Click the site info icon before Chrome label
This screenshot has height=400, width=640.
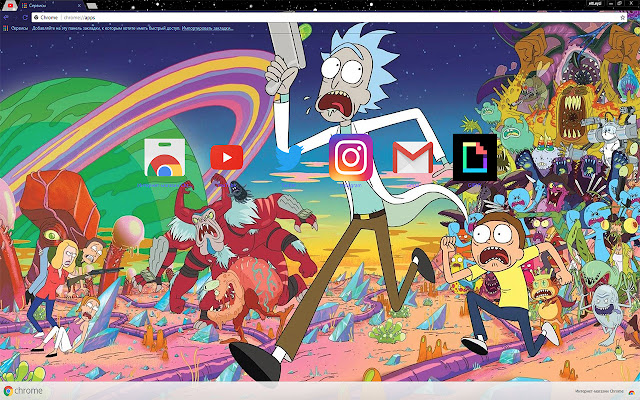click(36, 18)
